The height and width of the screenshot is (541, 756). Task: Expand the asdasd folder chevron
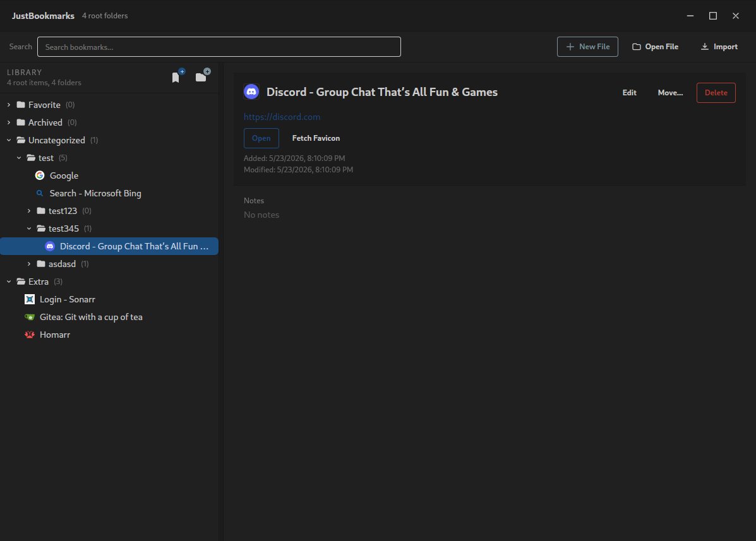[29, 263]
